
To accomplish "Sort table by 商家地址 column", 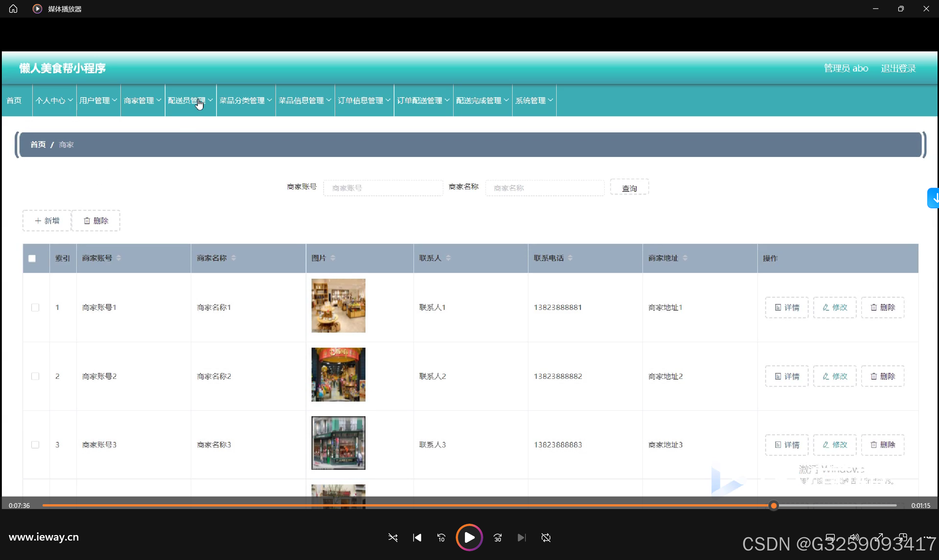I will [x=685, y=258].
